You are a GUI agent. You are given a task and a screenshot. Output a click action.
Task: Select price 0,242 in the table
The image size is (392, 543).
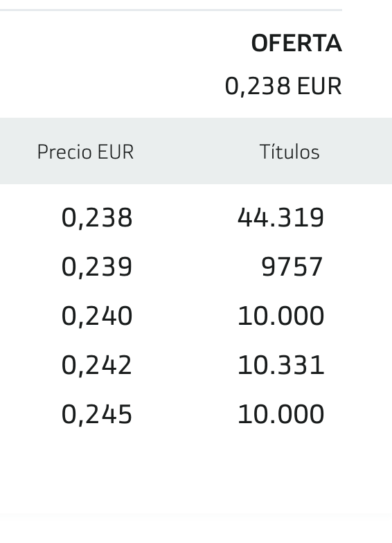point(97,366)
